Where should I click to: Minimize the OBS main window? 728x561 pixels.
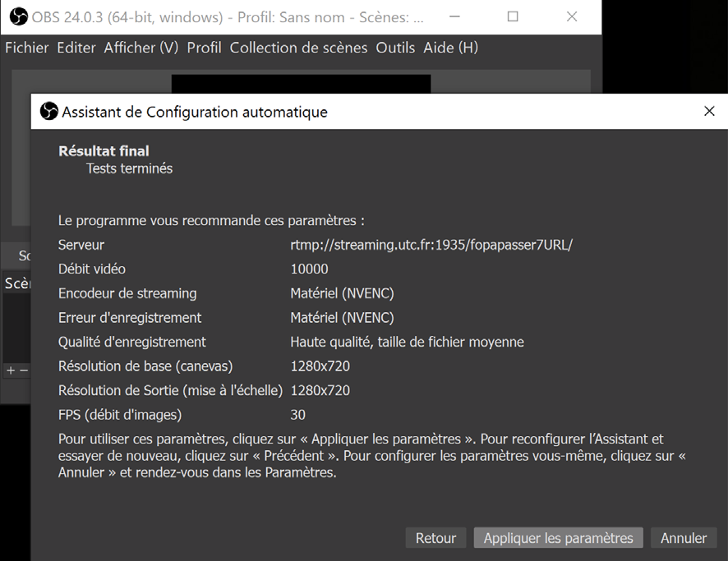click(x=454, y=16)
